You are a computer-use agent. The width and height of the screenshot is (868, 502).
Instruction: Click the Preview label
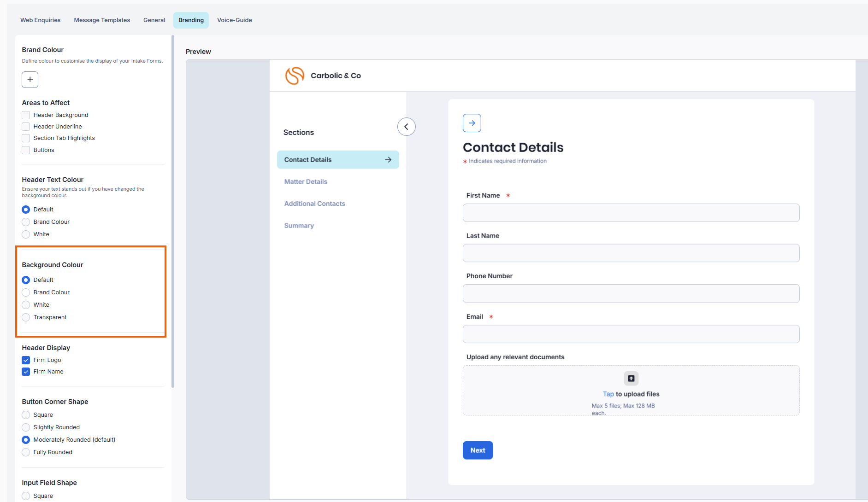(198, 52)
